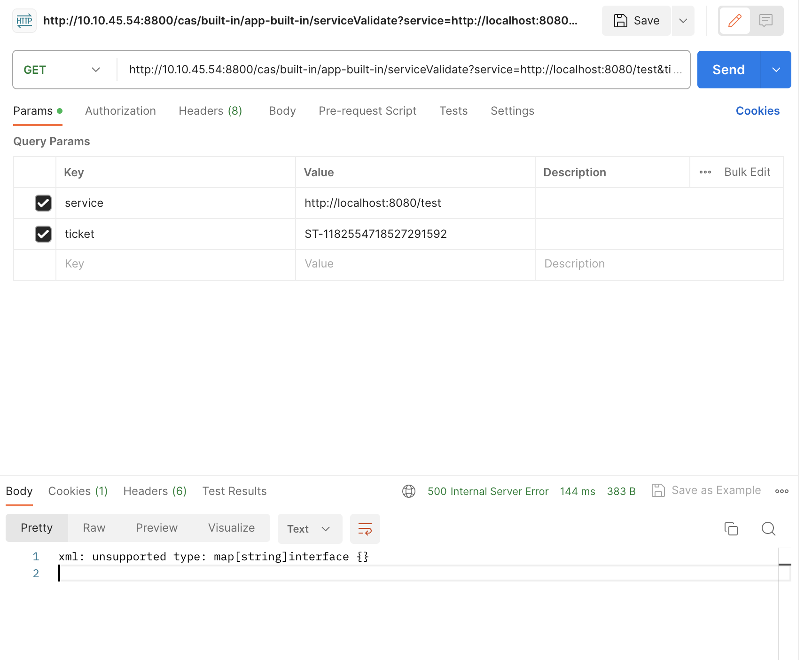Open the Text response format dropdown
The width and height of the screenshot is (812, 660).
coord(309,528)
